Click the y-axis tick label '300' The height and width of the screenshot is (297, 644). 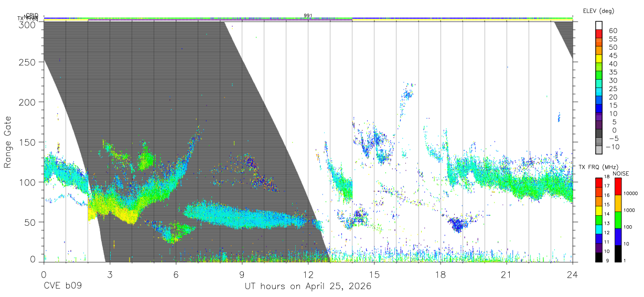point(28,25)
